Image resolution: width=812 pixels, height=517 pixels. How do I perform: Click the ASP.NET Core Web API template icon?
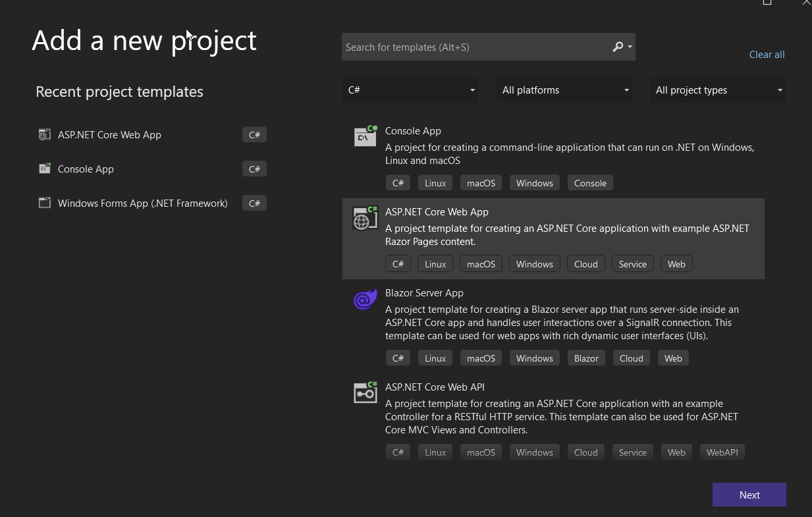coord(365,393)
